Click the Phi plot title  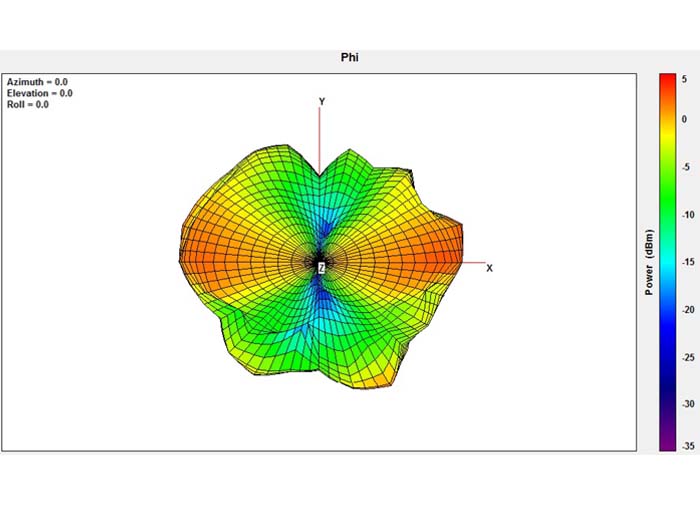(x=349, y=58)
